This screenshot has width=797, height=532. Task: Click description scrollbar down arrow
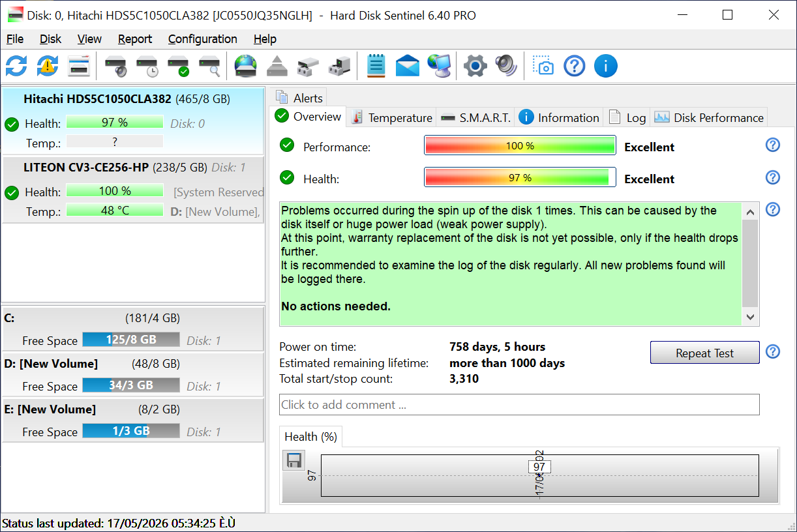click(x=750, y=317)
